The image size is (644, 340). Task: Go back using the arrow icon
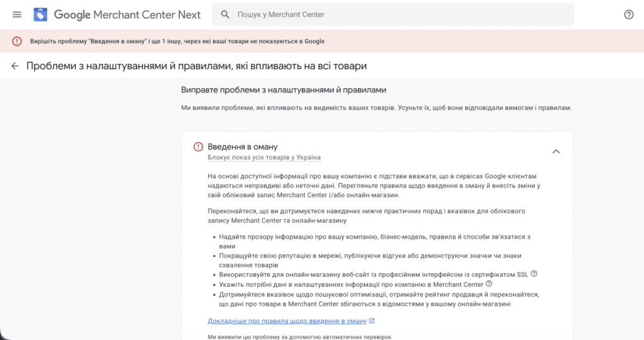coord(15,65)
